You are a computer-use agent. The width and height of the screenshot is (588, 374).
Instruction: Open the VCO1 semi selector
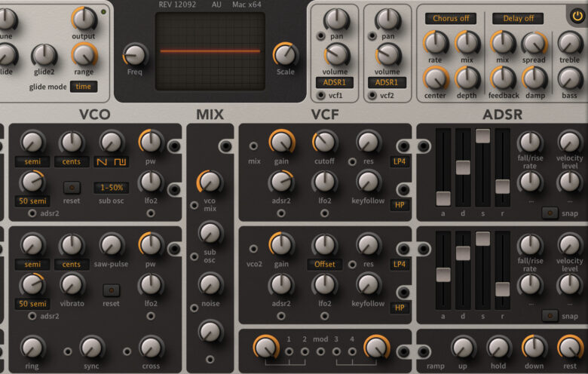tap(32, 161)
